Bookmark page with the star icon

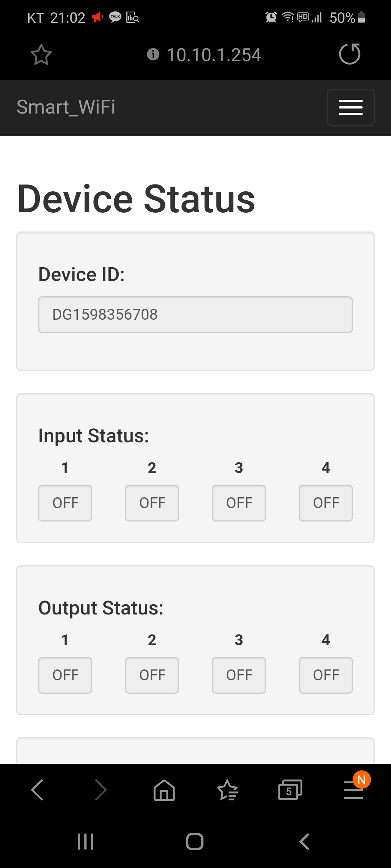41,55
